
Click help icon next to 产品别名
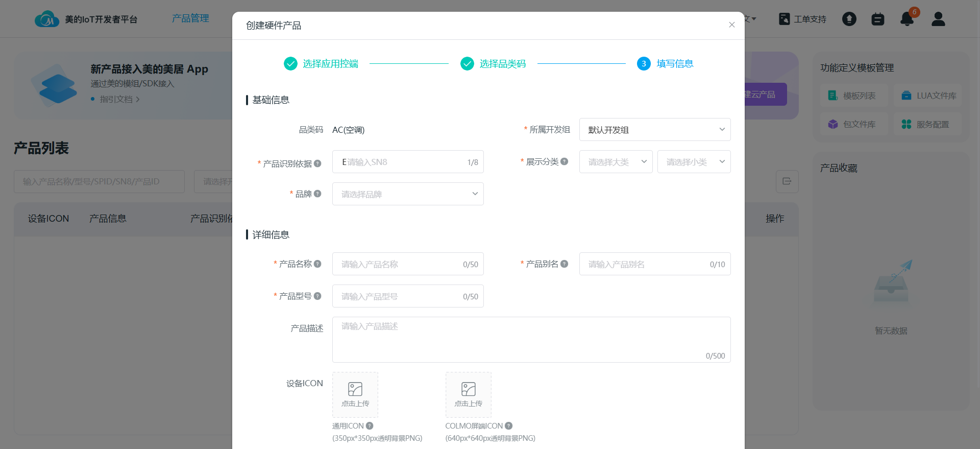564,264
